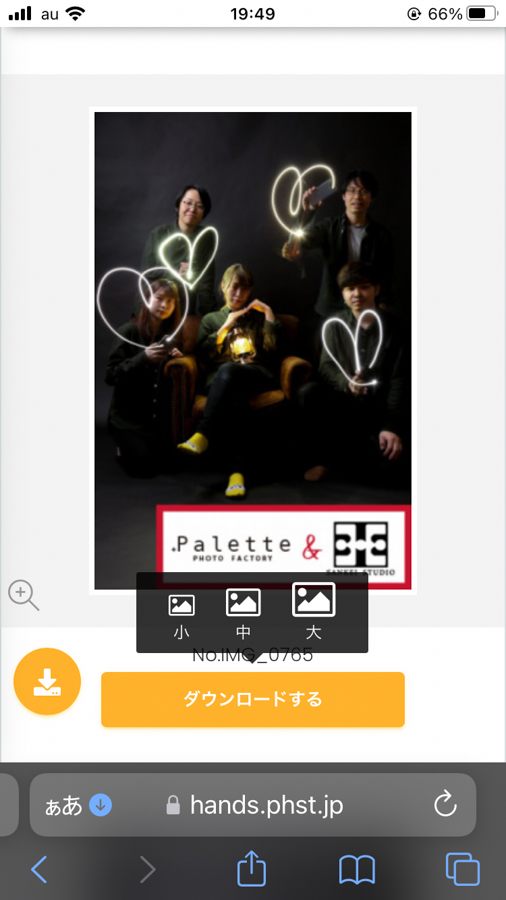
Task: Go back to the previous page
Action: 39,870
